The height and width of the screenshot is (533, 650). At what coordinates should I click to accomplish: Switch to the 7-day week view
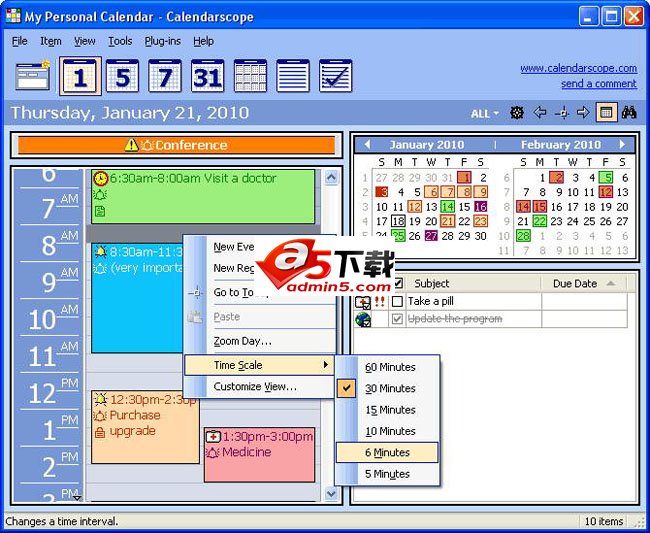pyautogui.click(x=165, y=76)
